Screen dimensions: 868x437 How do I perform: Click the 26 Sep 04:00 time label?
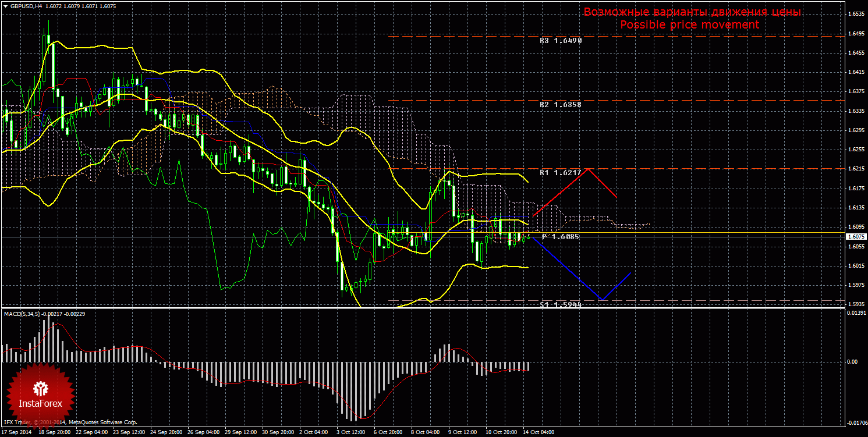204,432
